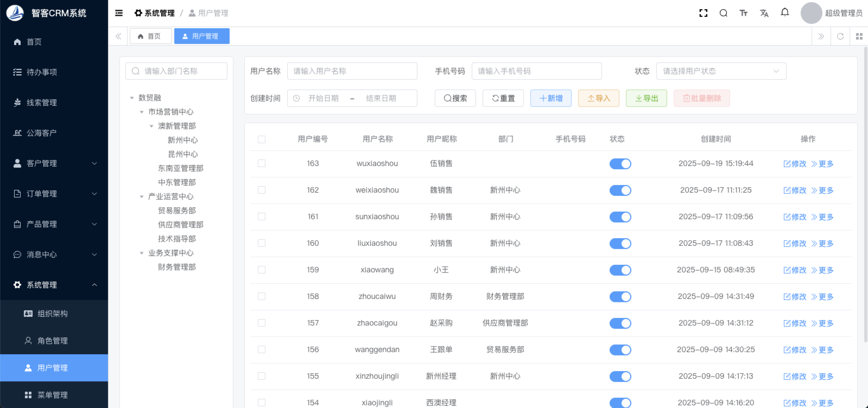Open the user status dropdown
The image size is (868, 408).
[721, 71]
